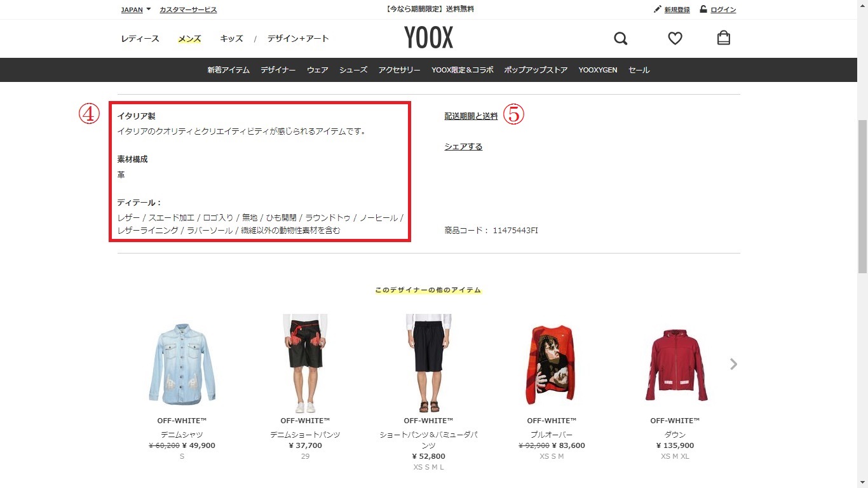
Task: Click the シェアする link
Action: point(463,147)
